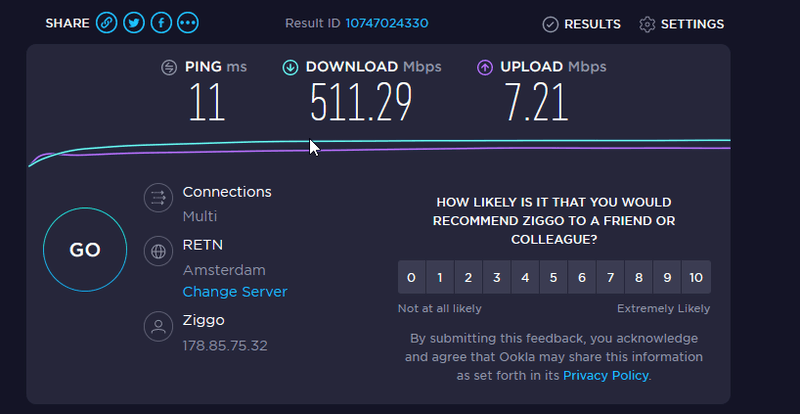
Task: Open result ID 10747024330 link
Action: click(x=386, y=24)
